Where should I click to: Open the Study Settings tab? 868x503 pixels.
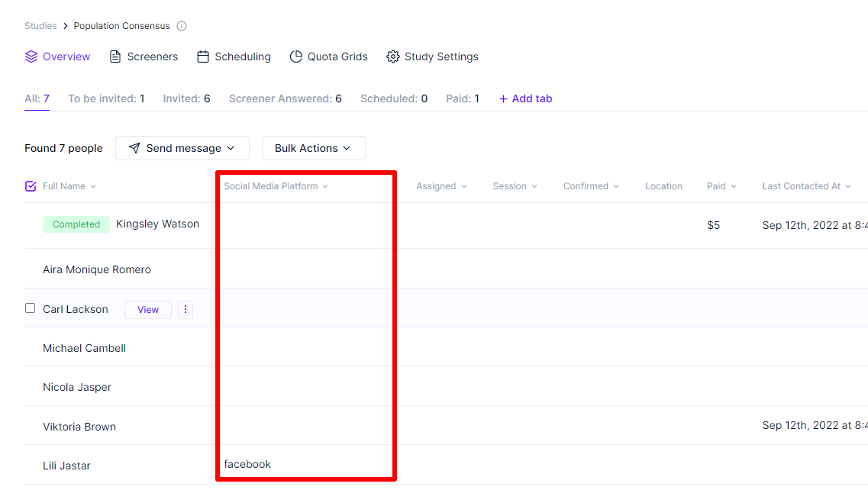(432, 56)
